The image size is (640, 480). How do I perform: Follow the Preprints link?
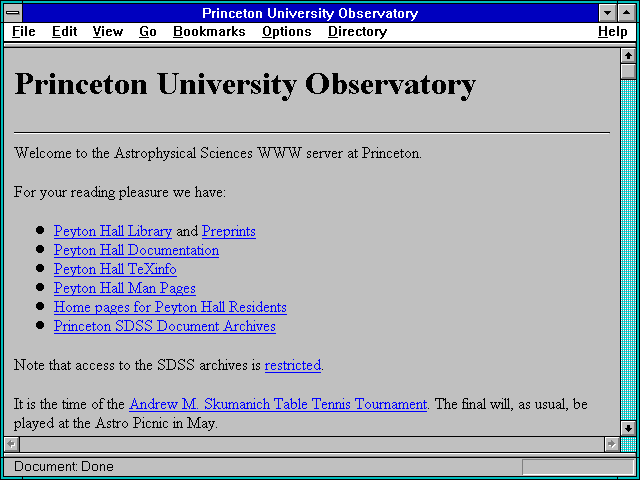229,231
